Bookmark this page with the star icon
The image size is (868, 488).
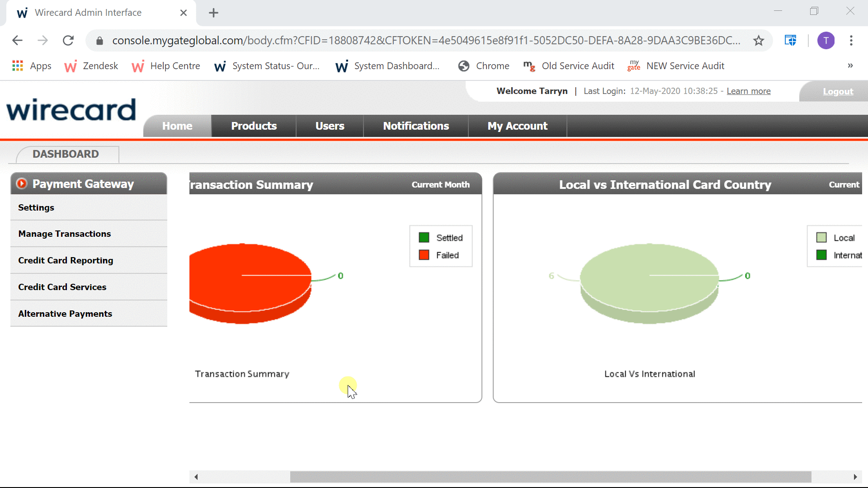click(759, 41)
